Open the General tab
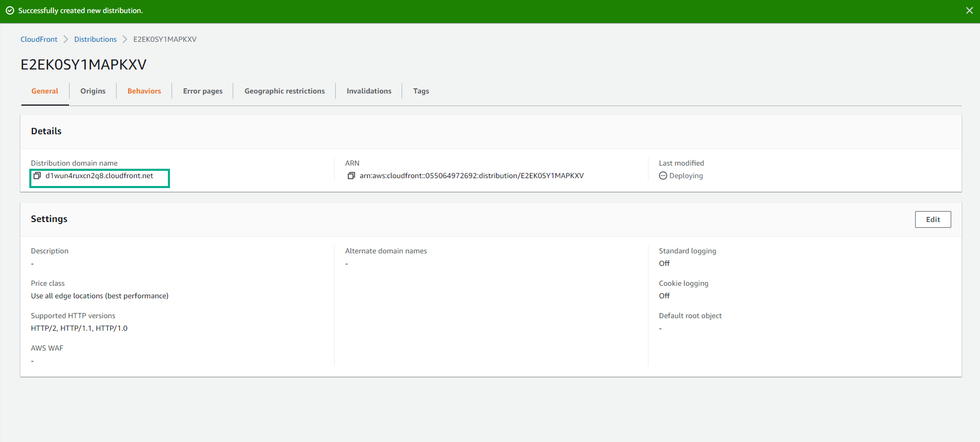This screenshot has height=442, width=980. coord(45,91)
